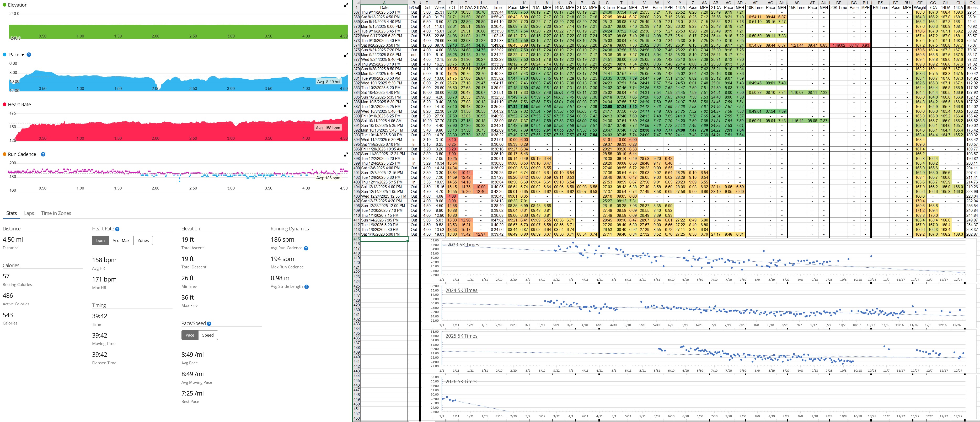This screenshot has width=980, height=422.
Task: Click the 2025 5K Times chart title
Action: click(461, 336)
